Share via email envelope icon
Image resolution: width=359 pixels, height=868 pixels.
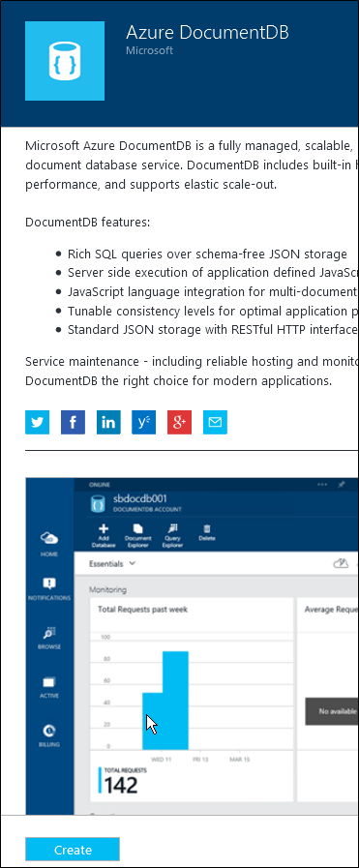[x=215, y=422]
